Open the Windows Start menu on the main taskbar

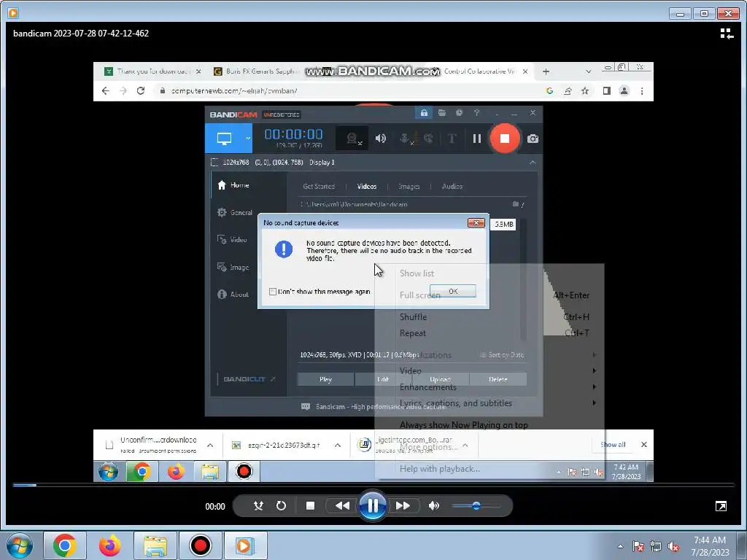(x=20, y=545)
